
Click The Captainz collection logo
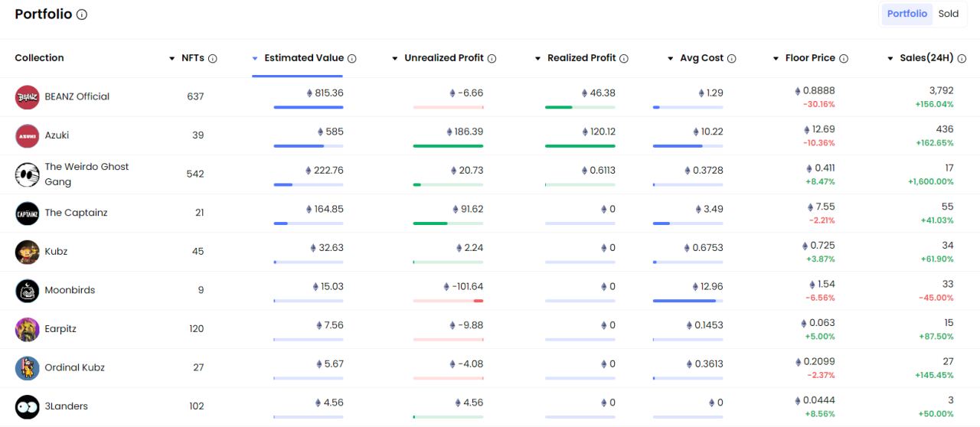[x=27, y=213]
